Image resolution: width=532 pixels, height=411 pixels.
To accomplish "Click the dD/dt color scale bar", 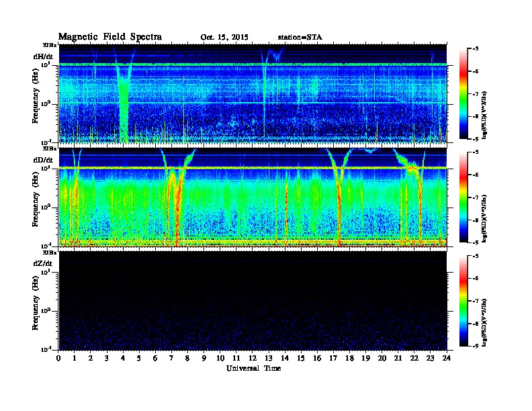I will (463, 197).
